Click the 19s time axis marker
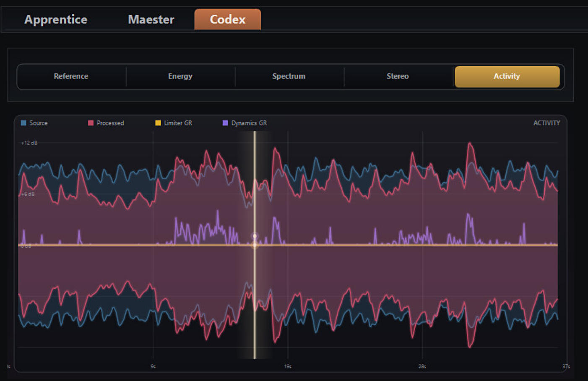 [x=288, y=366]
